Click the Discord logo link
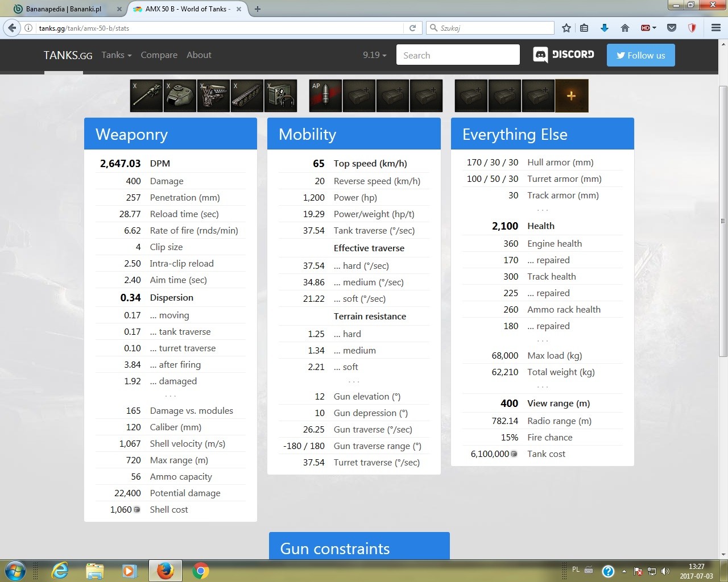This screenshot has width=728, height=582. (x=564, y=55)
